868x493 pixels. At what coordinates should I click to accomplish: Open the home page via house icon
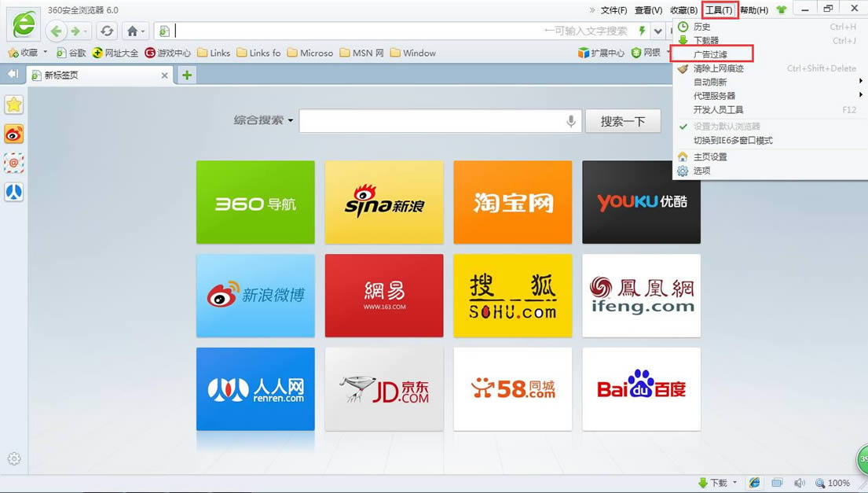[x=132, y=31]
